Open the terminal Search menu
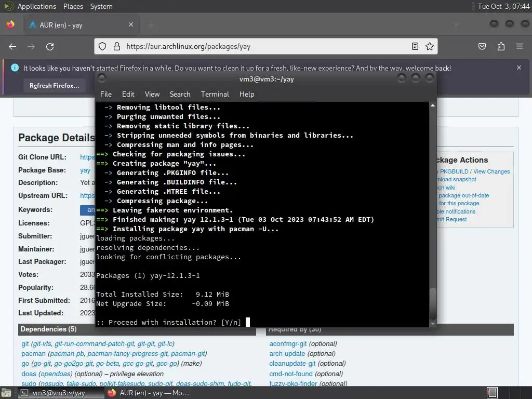 click(180, 95)
